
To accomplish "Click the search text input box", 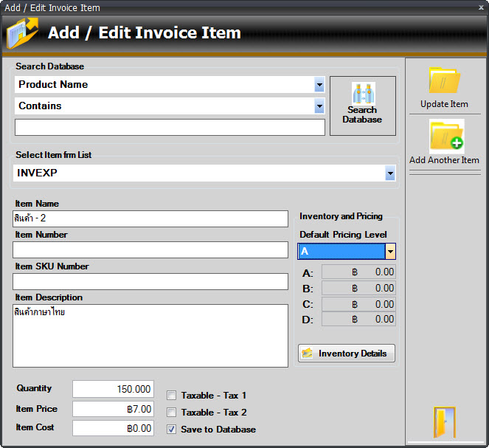I will coord(170,128).
